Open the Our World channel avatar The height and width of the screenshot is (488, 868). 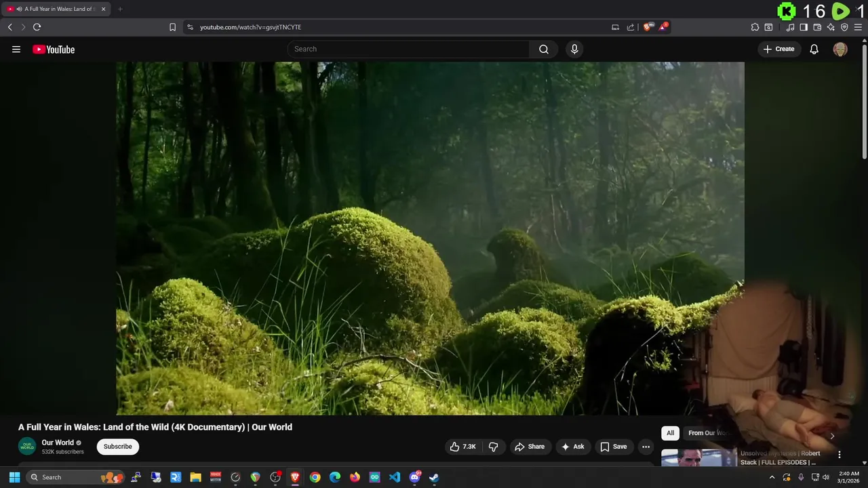pyautogui.click(x=27, y=447)
